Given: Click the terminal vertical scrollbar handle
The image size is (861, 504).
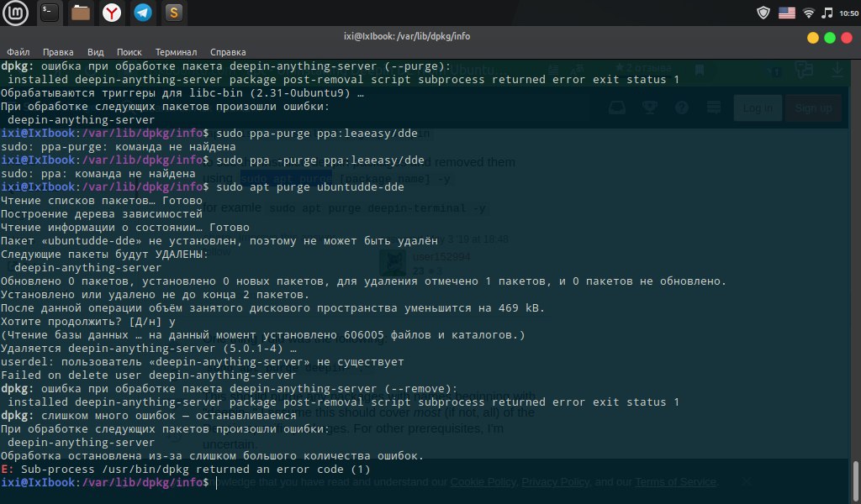Looking at the screenshot, I should click(x=855, y=481).
